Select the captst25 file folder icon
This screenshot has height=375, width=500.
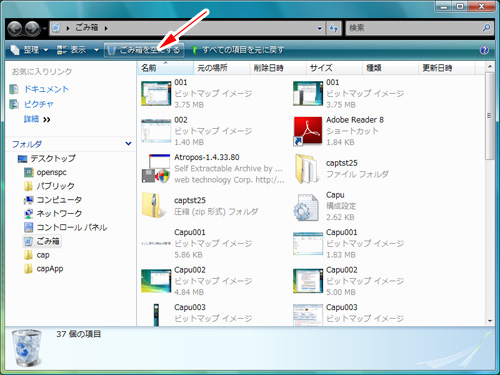tap(308, 169)
